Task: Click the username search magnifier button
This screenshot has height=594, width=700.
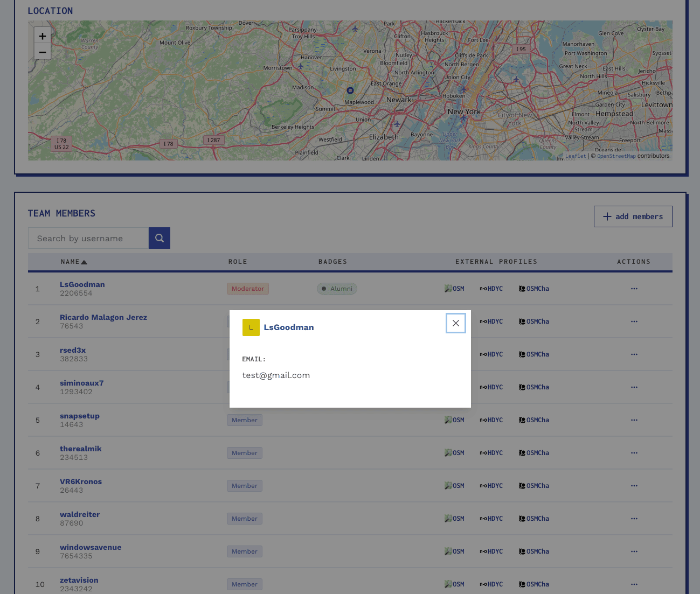Action: coord(160,238)
